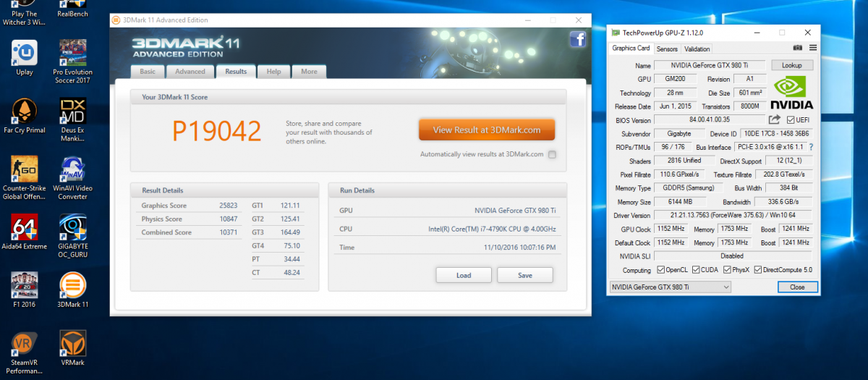This screenshot has height=380, width=868.
Task: Click Pixel Fillrate value 110.6 GPixel/s
Action: click(x=680, y=174)
